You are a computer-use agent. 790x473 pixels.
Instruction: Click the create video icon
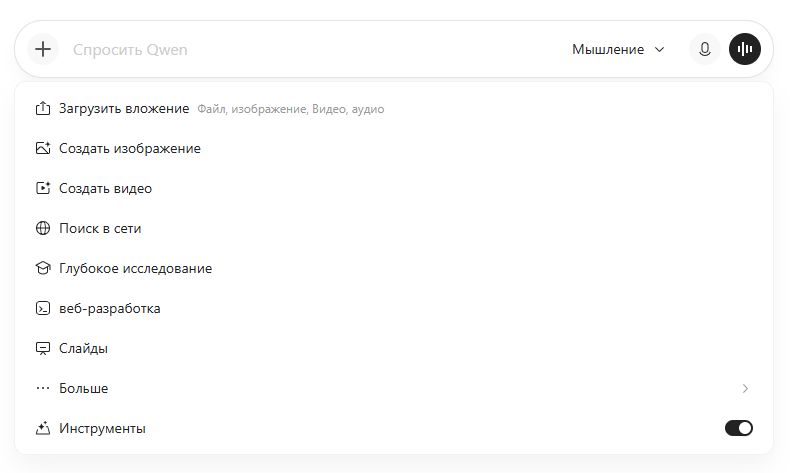(x=43, y=188)
